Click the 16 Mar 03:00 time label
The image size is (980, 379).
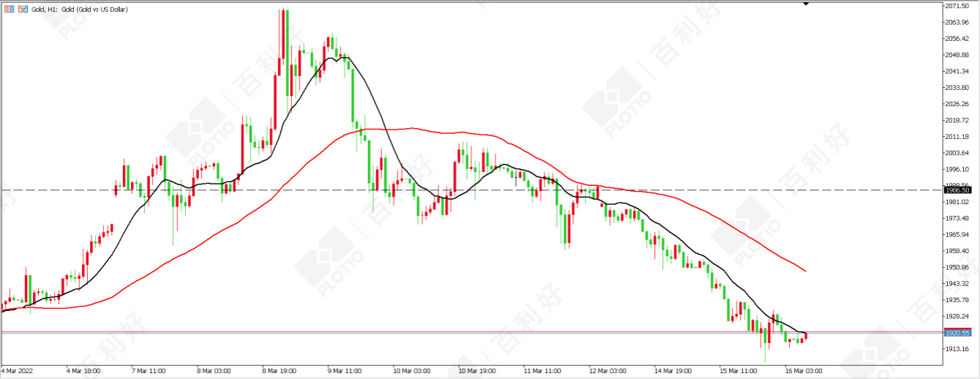(x=805, y=371)
